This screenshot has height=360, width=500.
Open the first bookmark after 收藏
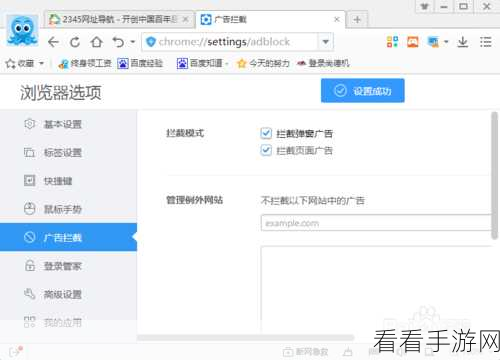85,63
